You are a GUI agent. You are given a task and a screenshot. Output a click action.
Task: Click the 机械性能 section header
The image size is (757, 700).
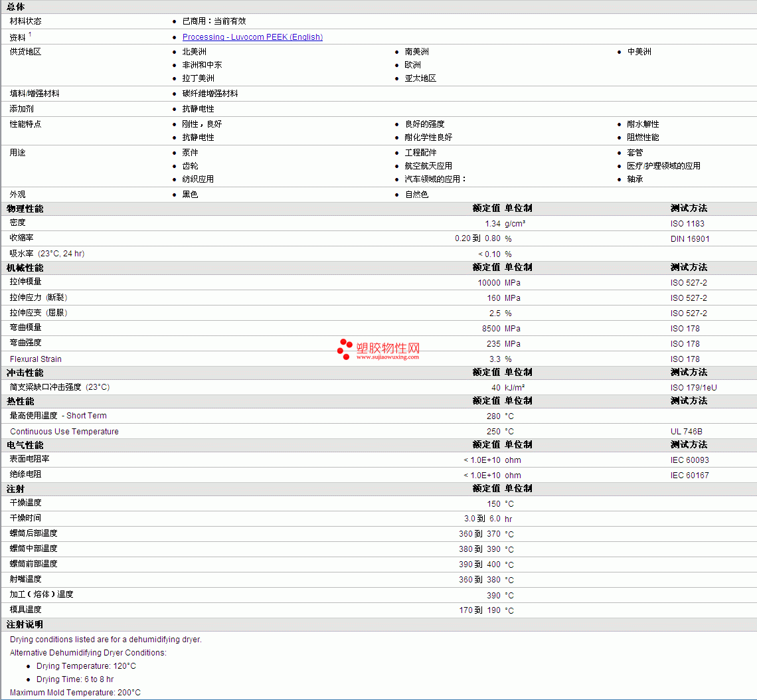(x=25, y=268)
